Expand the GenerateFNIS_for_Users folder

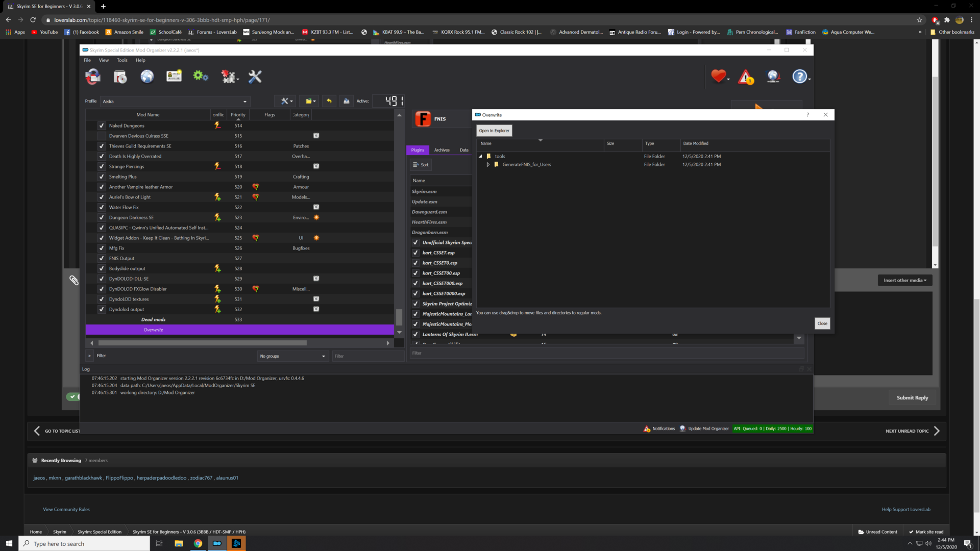pos(488,165)
